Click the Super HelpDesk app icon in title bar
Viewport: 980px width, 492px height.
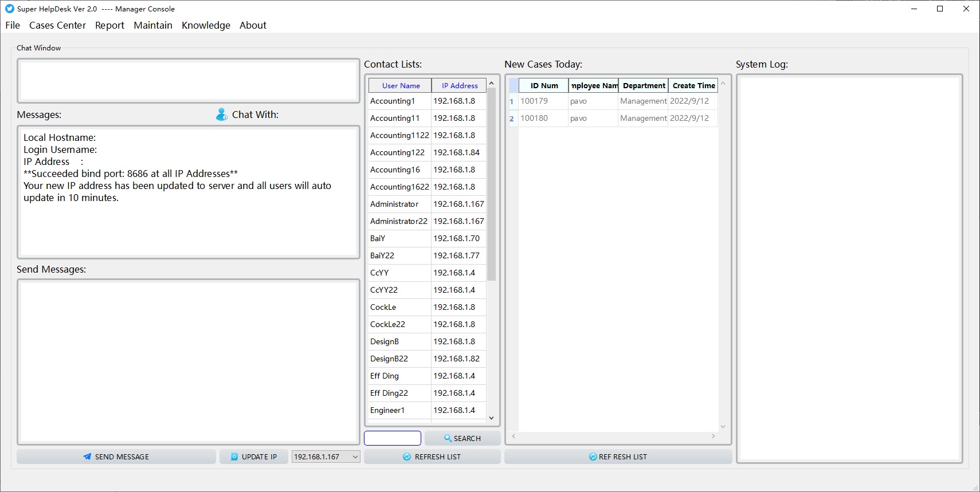[9, 9]
